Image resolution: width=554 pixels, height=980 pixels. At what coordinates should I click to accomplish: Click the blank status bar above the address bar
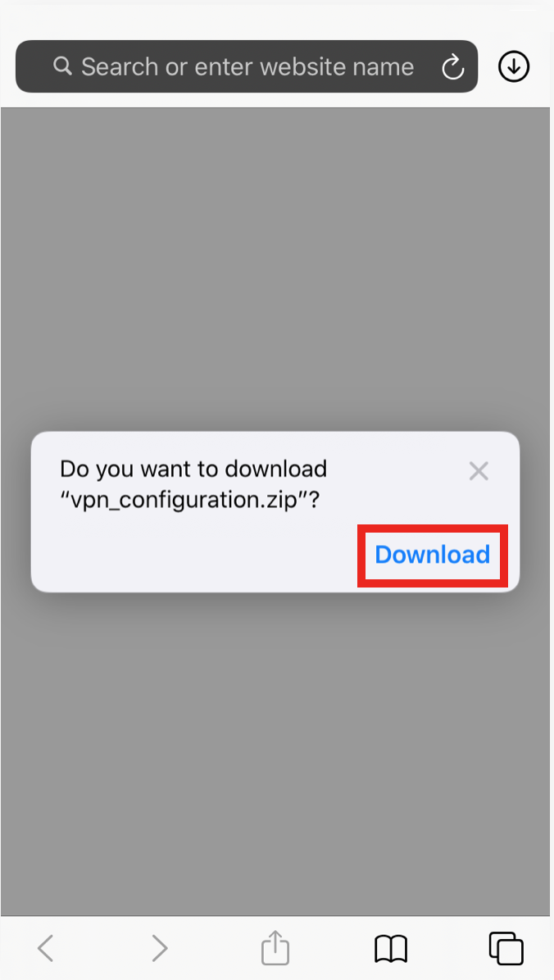click(x=277, y=19)
